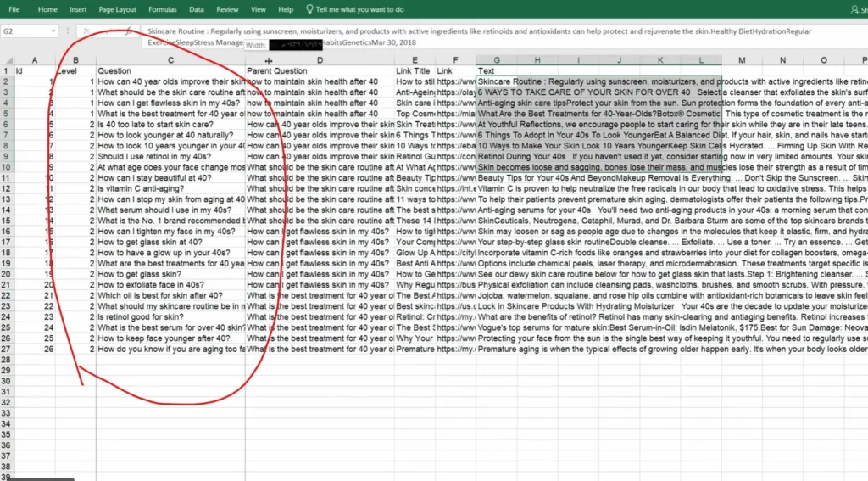868x481 pixels.
Task: Click 'Tell me what you want to do' search
Action: tap(359, 9)
